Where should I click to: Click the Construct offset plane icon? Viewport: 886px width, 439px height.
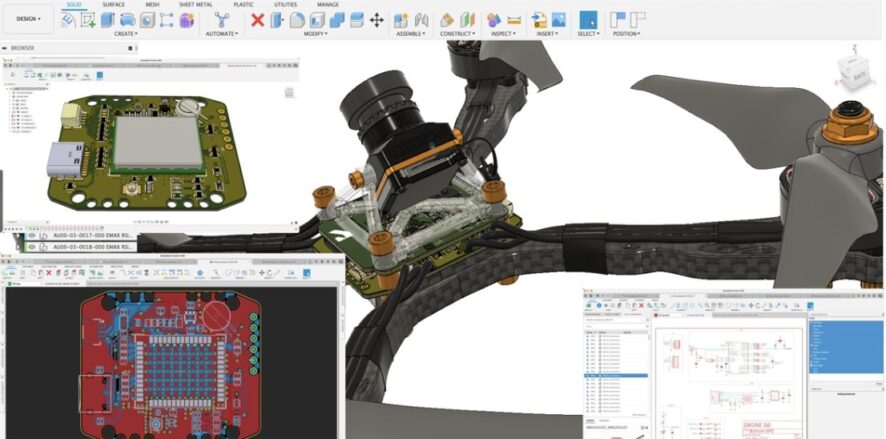[x=447, y=19]
